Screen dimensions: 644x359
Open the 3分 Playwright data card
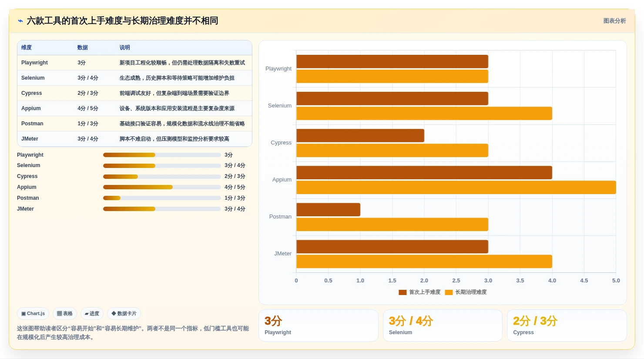pos(319,325)
